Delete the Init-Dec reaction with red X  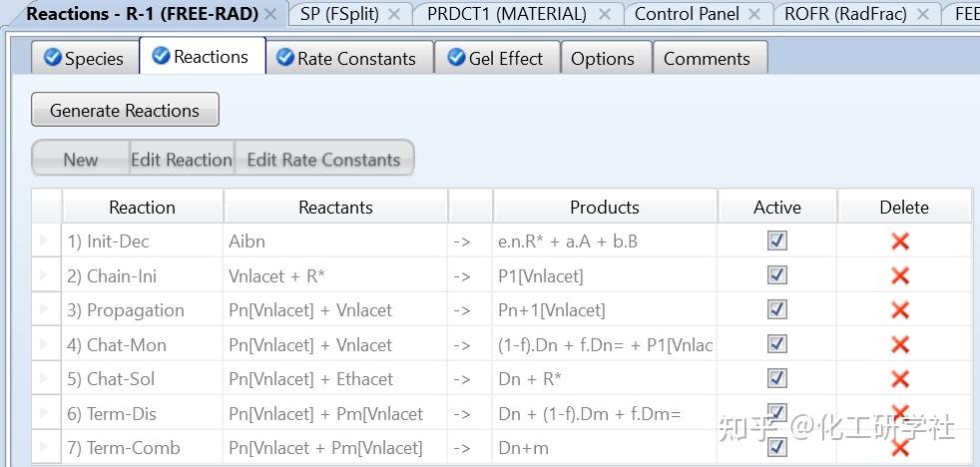tap(900, 241)
